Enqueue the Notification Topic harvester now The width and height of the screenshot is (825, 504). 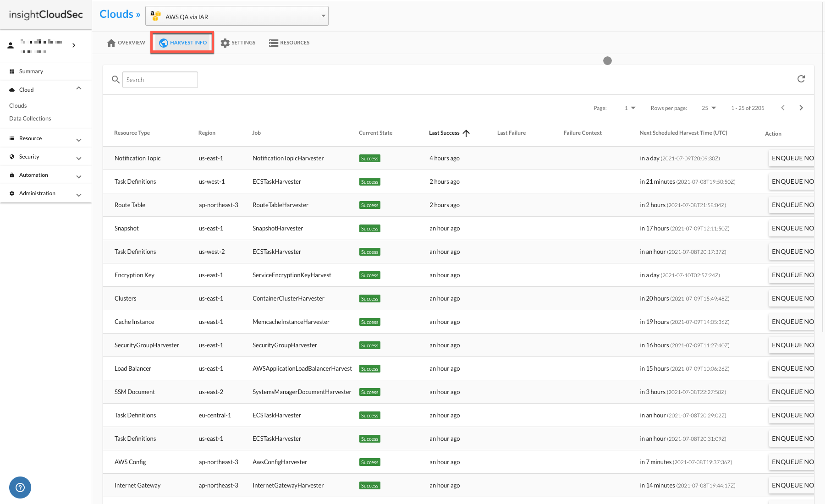[792, 158]
